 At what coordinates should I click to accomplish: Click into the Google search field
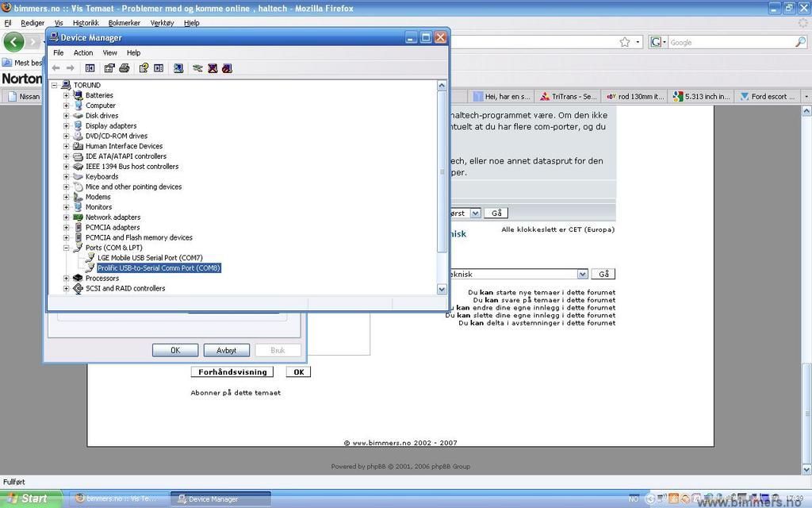coord(731,43)
